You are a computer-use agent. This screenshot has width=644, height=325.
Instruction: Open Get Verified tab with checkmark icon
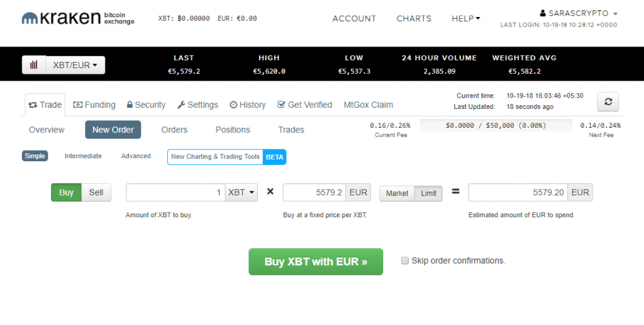[x=304, y=105]
